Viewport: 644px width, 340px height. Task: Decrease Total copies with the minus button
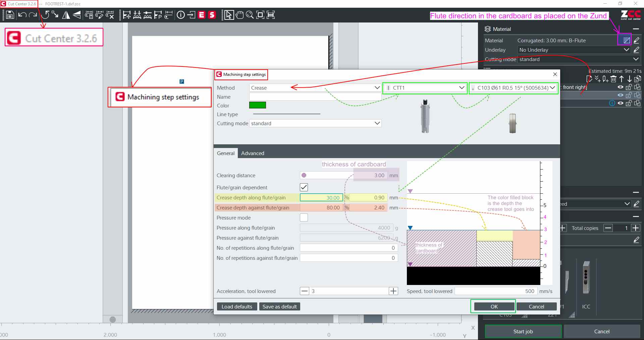click(x=608, y=228)
